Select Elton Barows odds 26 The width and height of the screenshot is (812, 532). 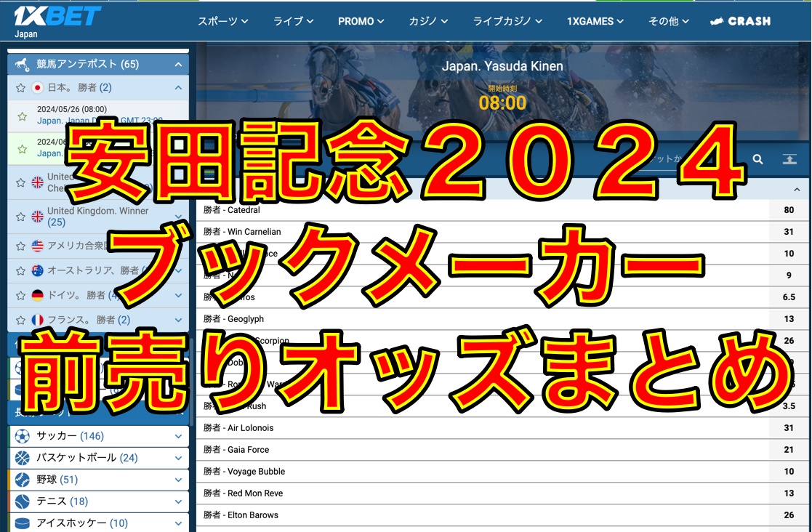789,515
